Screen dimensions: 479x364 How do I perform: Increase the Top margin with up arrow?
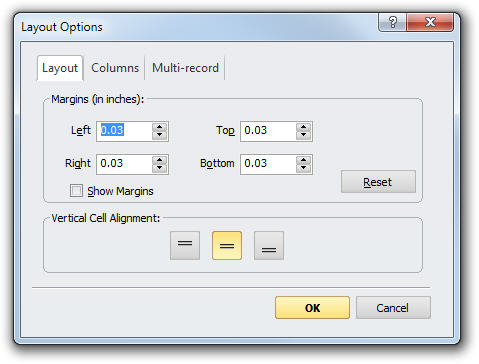point(304,127)
